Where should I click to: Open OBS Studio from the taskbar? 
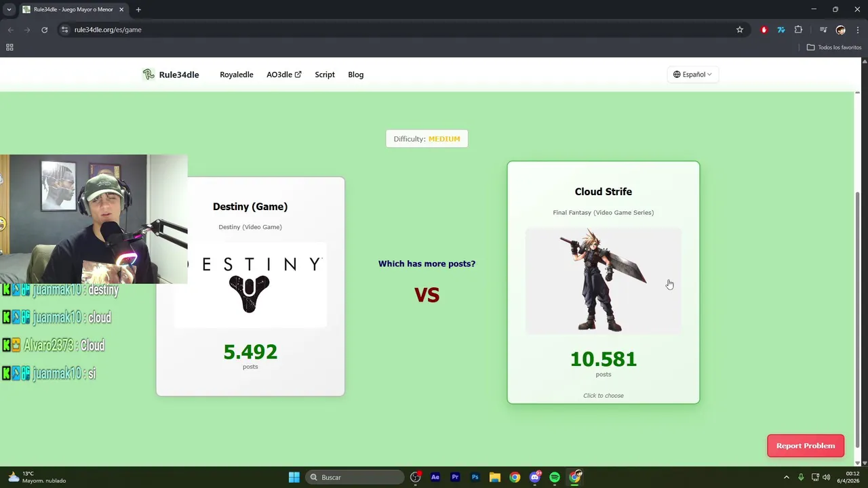click(415, 477)
